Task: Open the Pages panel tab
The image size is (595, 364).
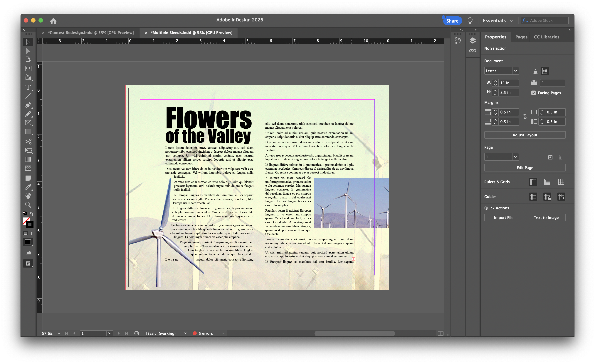Action: (521, 37)
